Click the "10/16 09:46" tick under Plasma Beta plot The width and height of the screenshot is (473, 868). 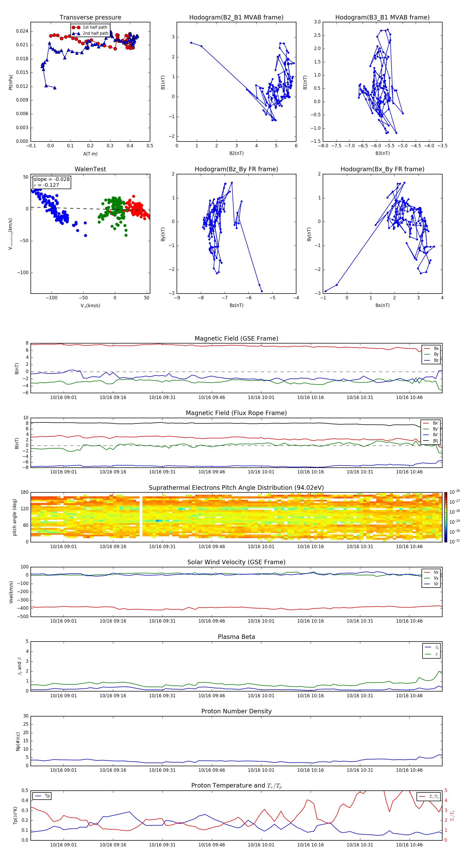click(212, 695)
